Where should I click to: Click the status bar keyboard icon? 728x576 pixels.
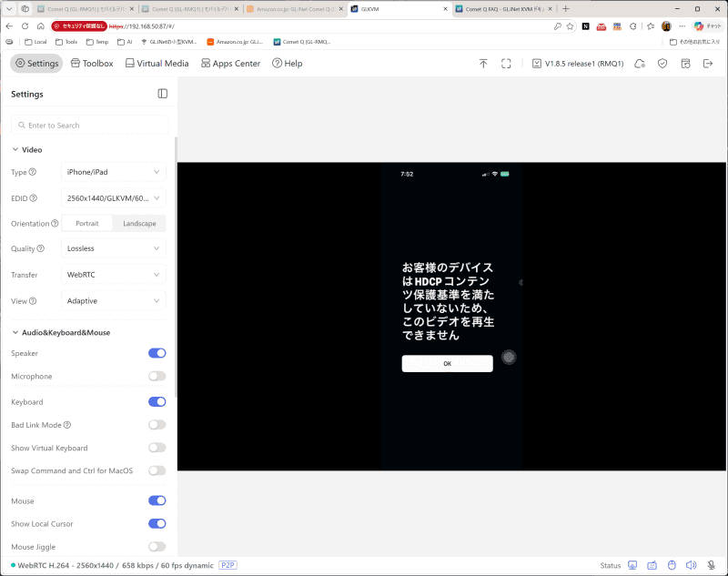tap(652, 565)
